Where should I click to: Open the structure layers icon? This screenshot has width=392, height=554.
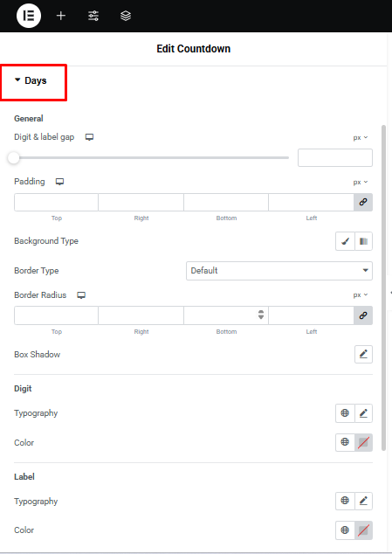[126, 16]
